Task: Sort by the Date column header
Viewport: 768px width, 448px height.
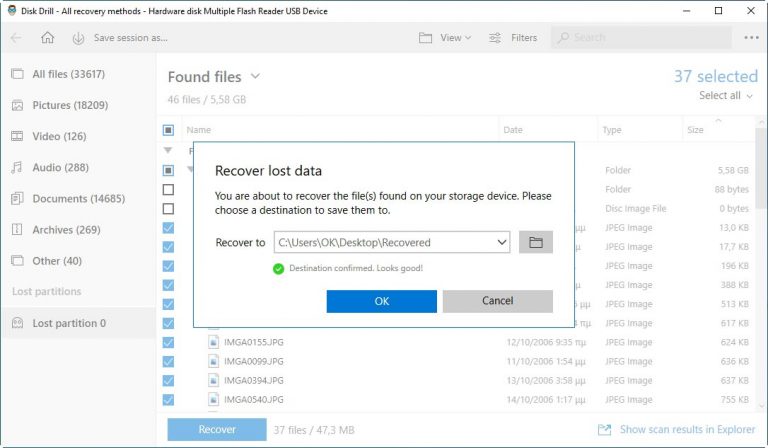Action: click(513, 130)
